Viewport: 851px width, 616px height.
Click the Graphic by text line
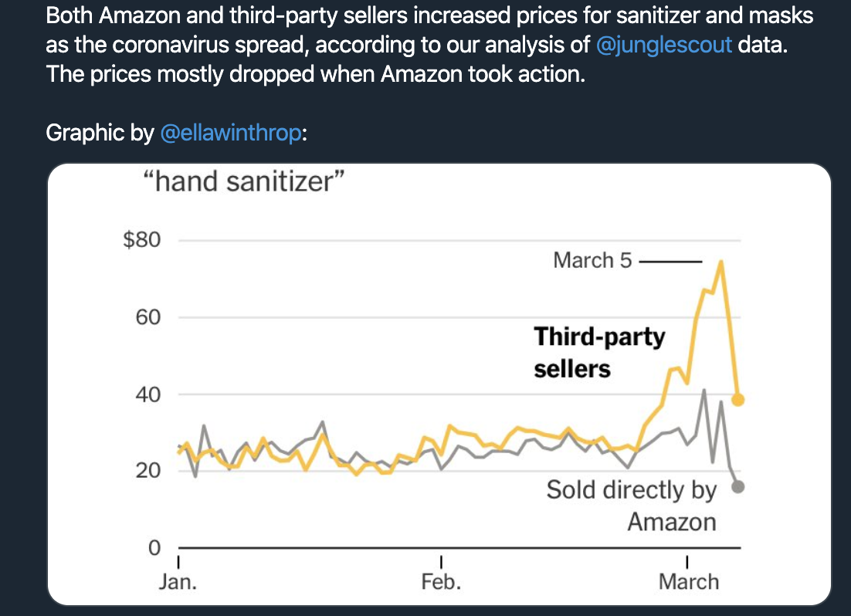pos(176,133)
